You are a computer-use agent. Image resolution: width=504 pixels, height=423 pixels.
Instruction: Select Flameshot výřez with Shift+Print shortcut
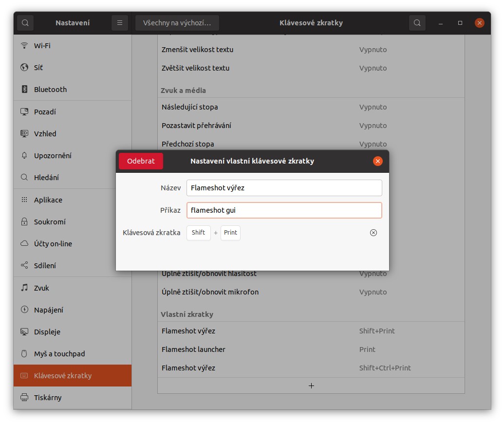point(311,331)
